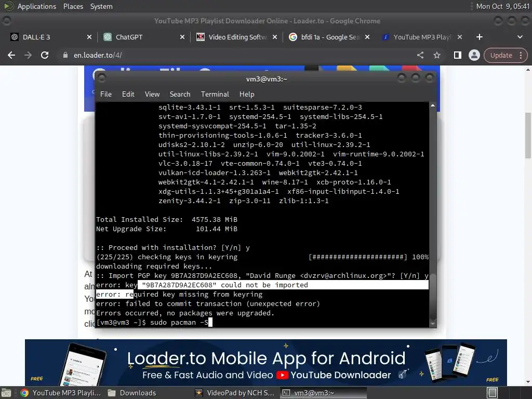
Task: Click terminal scrollbar down arrow
Action: (x=433, y=324)
